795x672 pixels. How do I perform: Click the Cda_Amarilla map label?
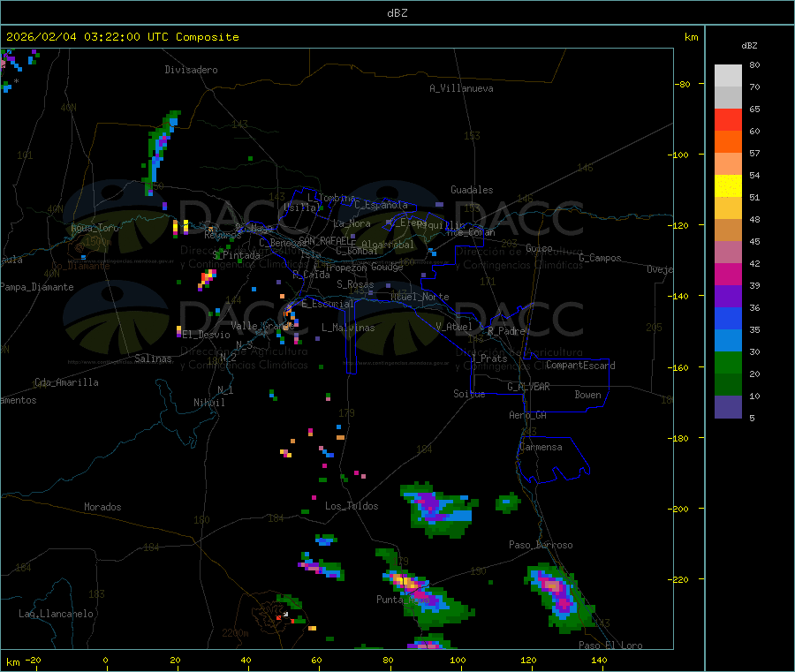pyautogui.click(x=66, y=382)
